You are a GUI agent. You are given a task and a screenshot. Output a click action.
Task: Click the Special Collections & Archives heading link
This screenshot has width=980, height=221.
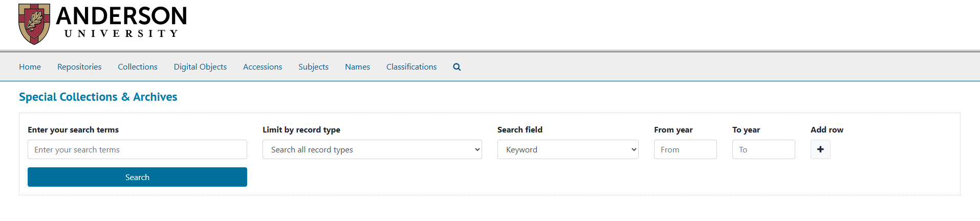point(98,97)
